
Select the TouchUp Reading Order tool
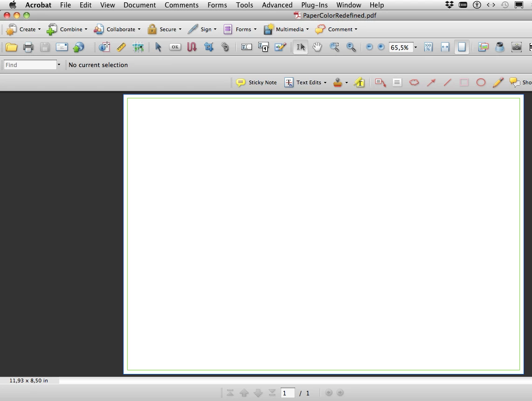coord(263,47)
